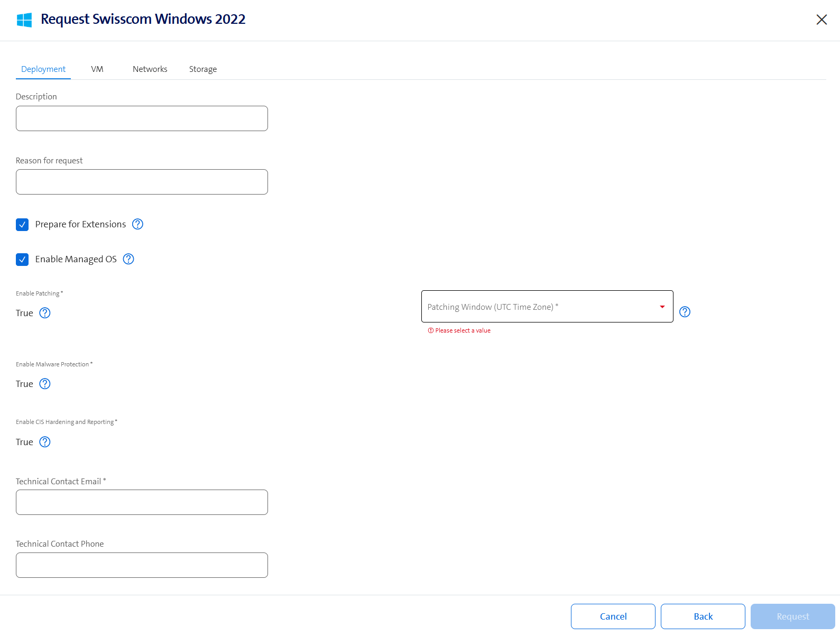Click the Windows logo icon in header
Viewport: 840px width, 636px height.
pyautogui.click(x=24, y=20)
